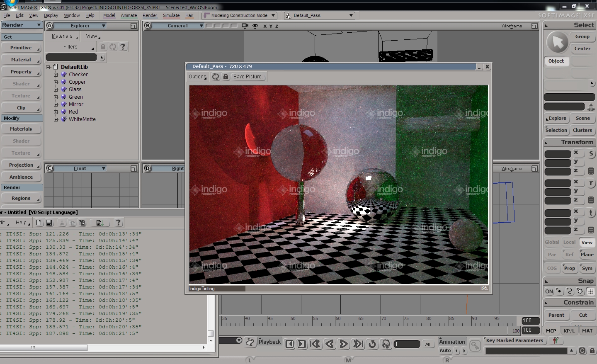Expand the Checker material node
597x364 pixels.
click(x=56, y=75)
